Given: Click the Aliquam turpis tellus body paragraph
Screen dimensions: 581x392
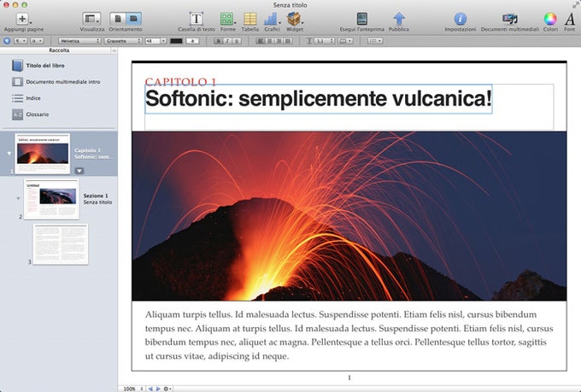Looking at the screenshot, I should click(x=349, y=336).
